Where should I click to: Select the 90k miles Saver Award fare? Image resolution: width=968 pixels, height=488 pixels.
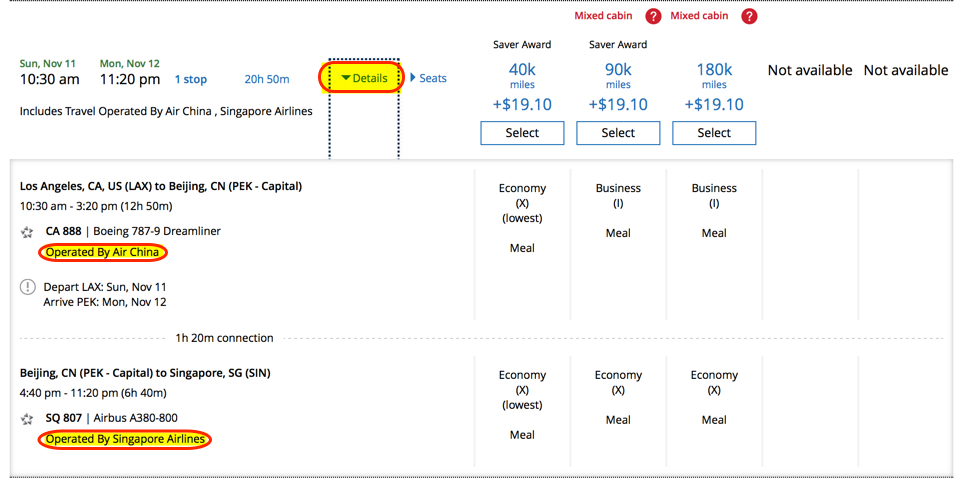(x=618, y=133)
